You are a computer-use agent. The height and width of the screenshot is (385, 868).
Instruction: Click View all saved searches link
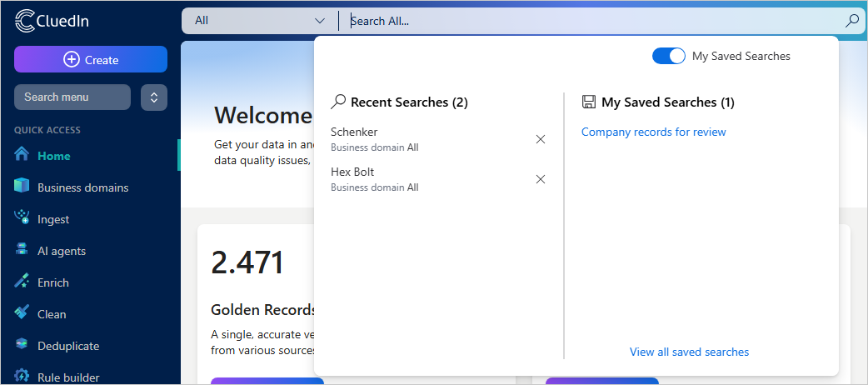pos(689,352)
